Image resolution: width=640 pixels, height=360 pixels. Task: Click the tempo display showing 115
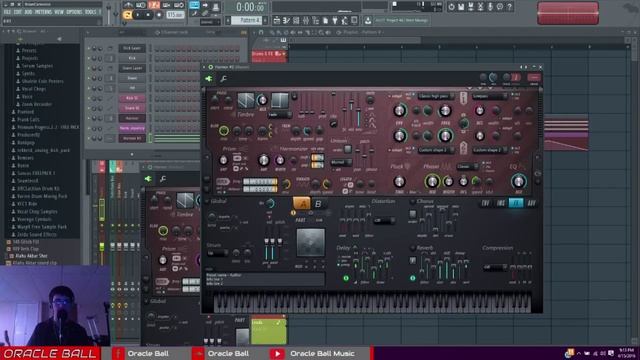pos(175,15)
